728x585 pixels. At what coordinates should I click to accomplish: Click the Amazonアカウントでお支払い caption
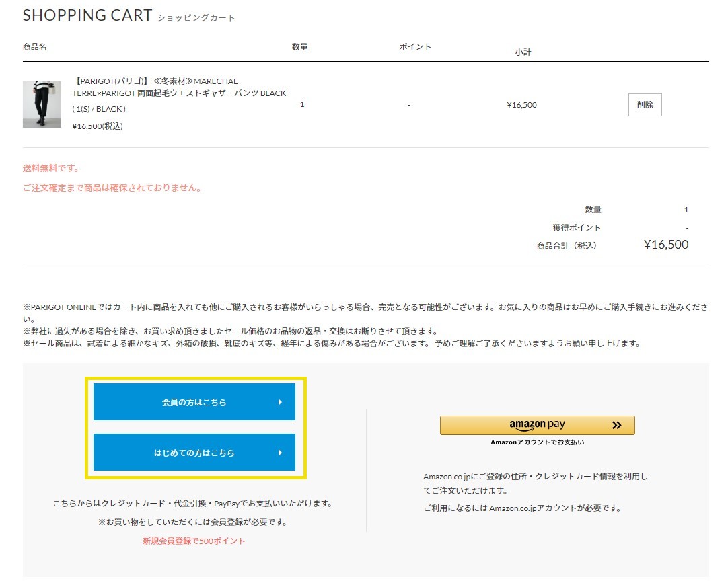pyautogui.click(x=537, y=442)
